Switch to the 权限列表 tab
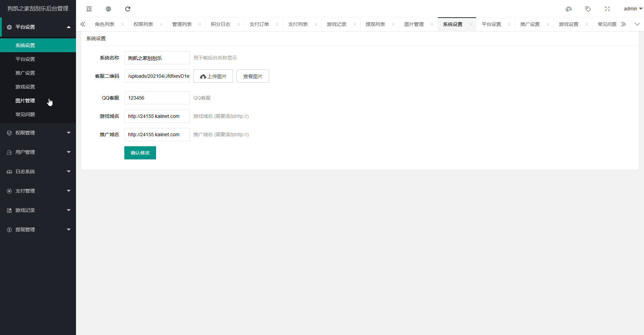644x335 pixels. [x=143, y=24]
